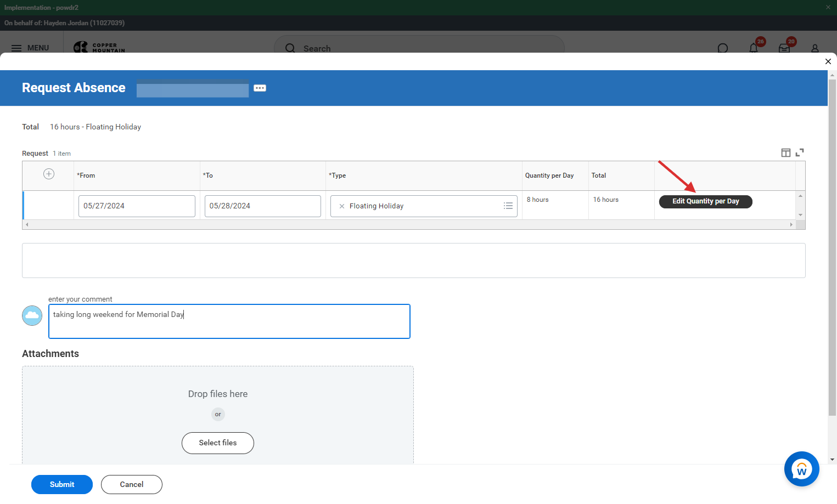837x504 pixels.
Task: Open the notifications bell icon
Action: click(754, 48)
